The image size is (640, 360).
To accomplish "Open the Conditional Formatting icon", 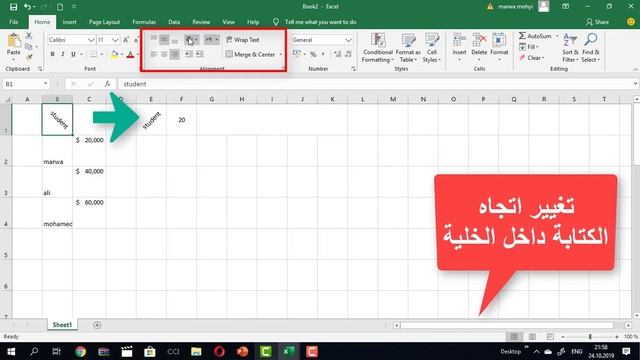I will 378,41.
